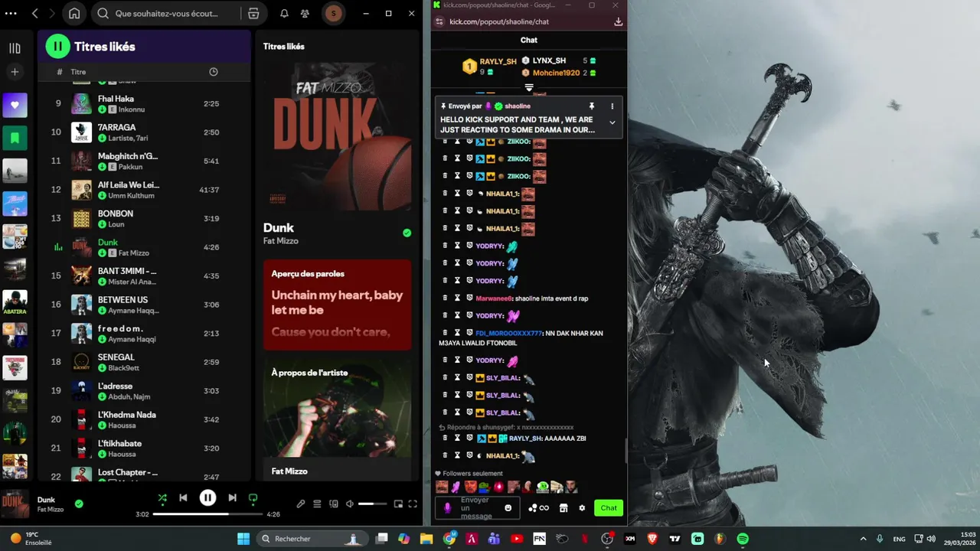Download icon in Kick popout address bar
Viewport: 980px width, 551px height.
pos(618,21)
